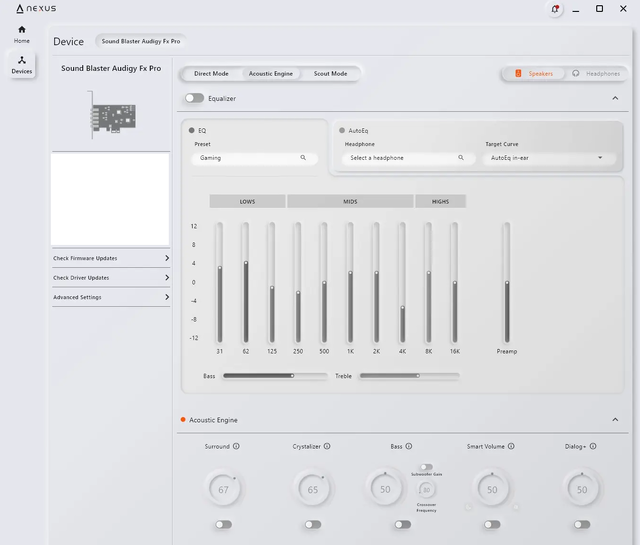The width and height of the screenshot is (640, 545).
Task: Show info for Dialog+
Action: [593, 446]
